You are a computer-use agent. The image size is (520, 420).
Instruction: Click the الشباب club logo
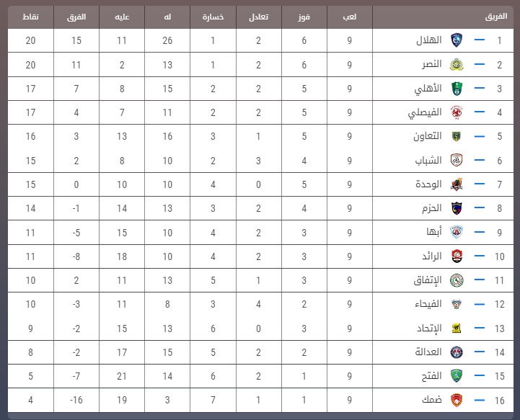(457, 161)
